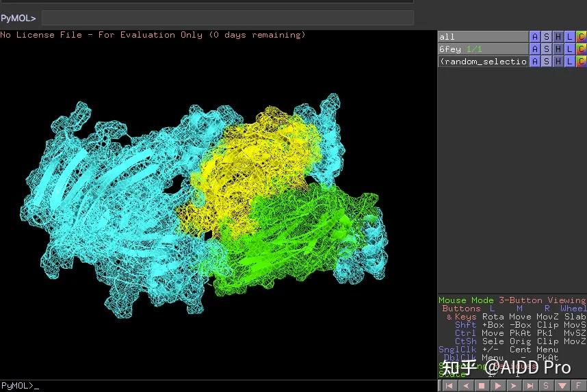Click the PyMOL command input field at top
Viewport: 587px width, 392px height.
228,18
